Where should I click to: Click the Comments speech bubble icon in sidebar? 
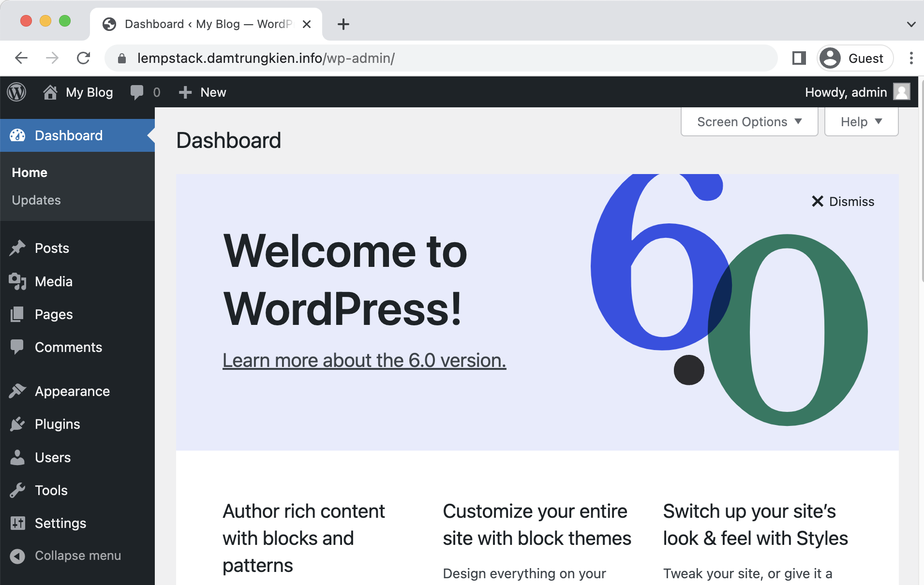[x=17, y=347]
